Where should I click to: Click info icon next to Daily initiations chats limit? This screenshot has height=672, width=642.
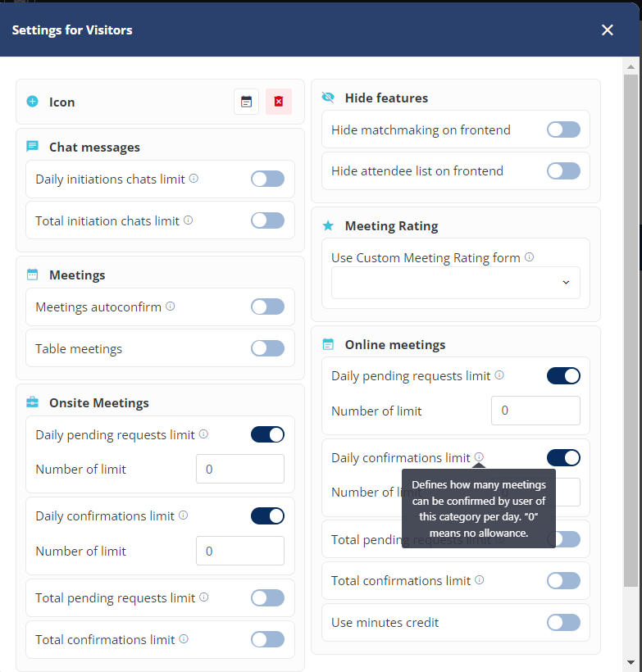(194, 179)
